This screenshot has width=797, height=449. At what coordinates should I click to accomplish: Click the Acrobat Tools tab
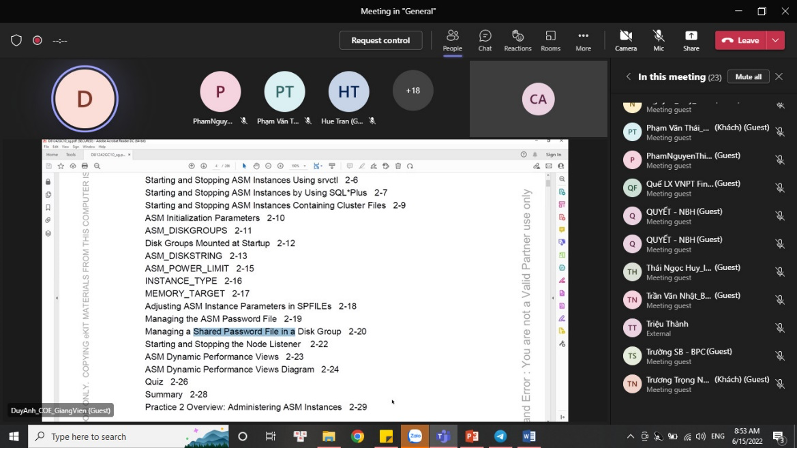(71, 155)
